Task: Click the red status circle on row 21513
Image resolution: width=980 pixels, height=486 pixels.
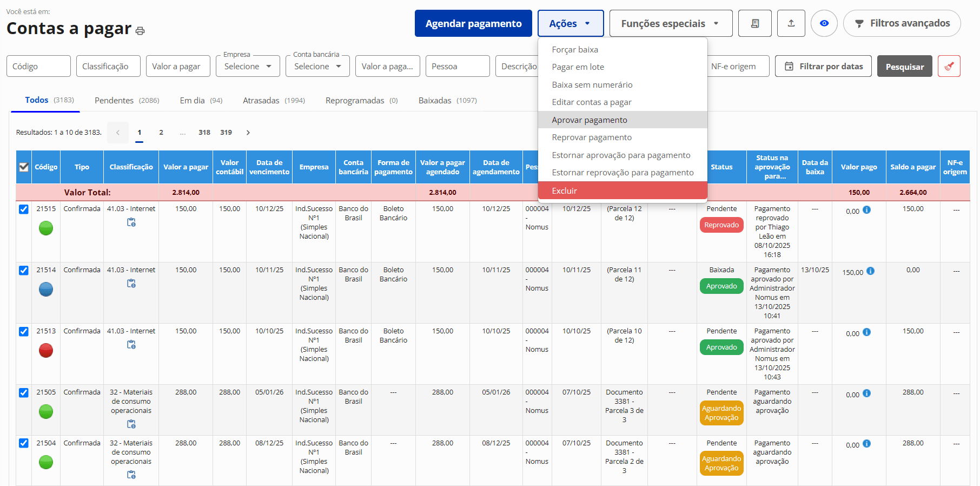Action: (x=46, y=351)
